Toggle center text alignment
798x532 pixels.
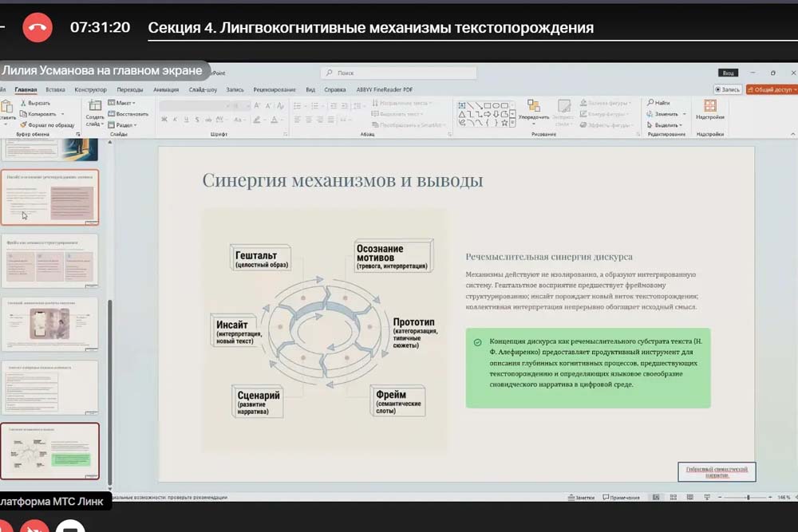tap(308, 120)
